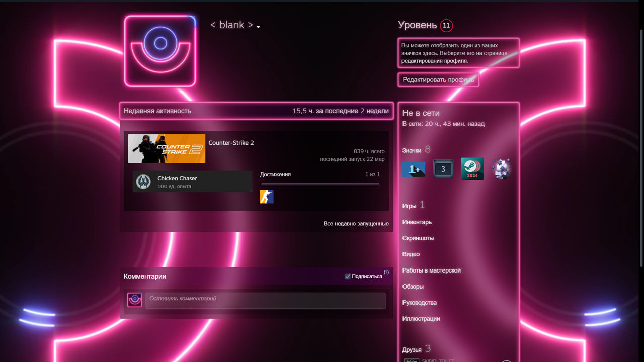Click the level 11 circle badge

coord(446,26)
